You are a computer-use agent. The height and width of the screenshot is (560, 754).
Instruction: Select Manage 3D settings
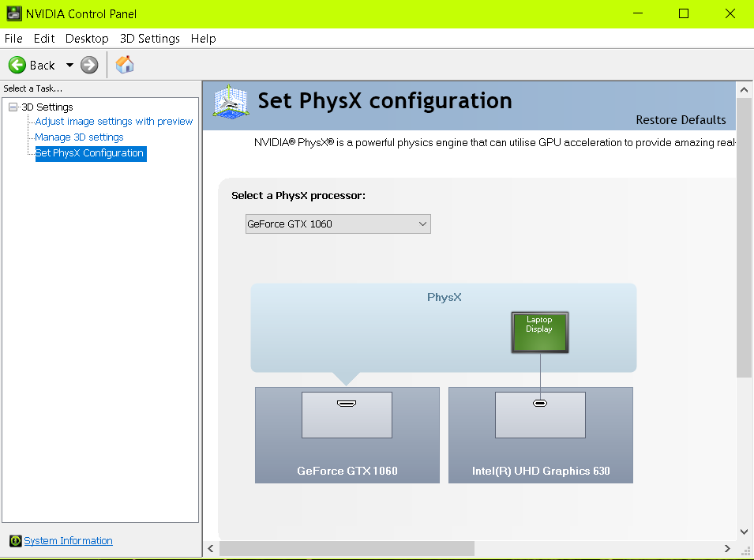(x=79, y=137)
